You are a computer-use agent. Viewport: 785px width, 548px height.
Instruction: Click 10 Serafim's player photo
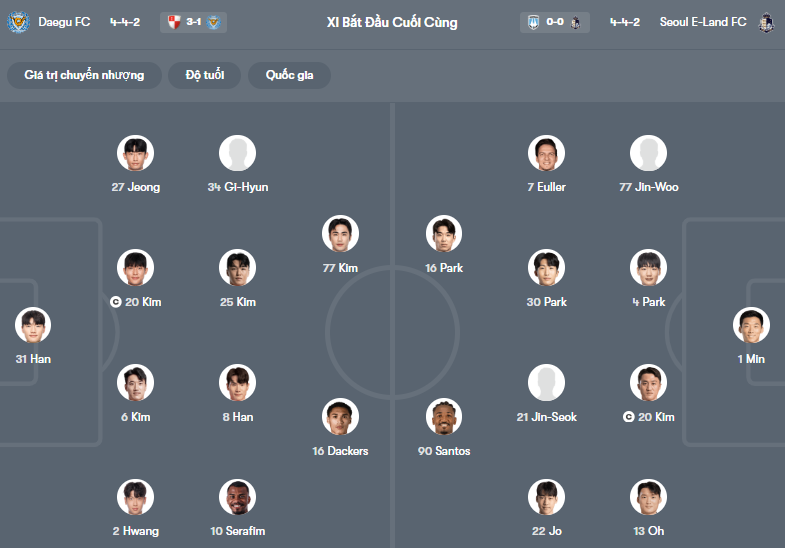tap(238, 497)
